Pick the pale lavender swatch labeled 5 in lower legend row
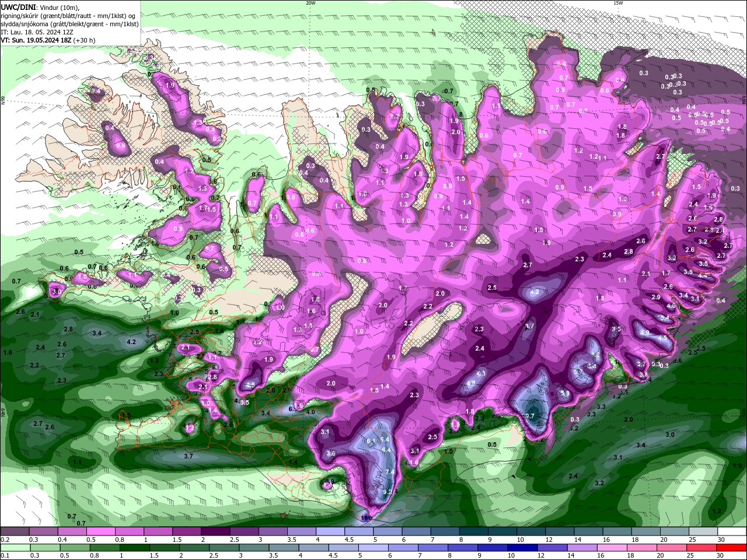The height and width of the screenshot is (560, 747). click(373, 548)
